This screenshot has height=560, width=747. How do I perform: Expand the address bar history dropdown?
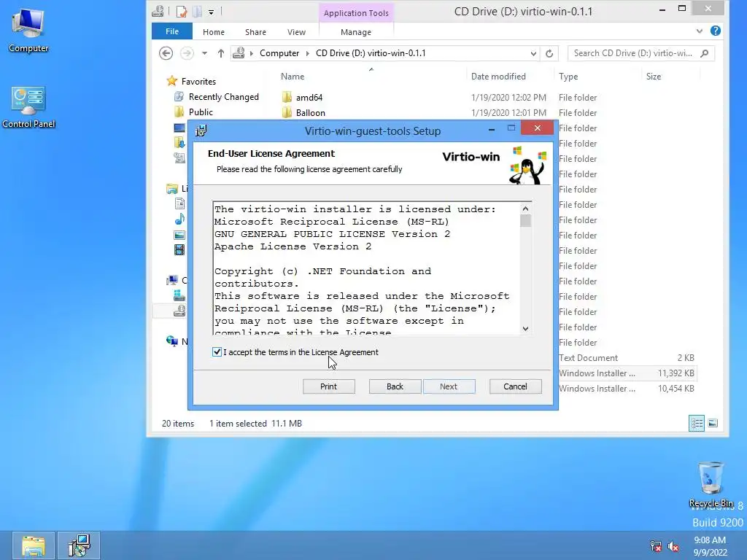(x=533, y=53)
